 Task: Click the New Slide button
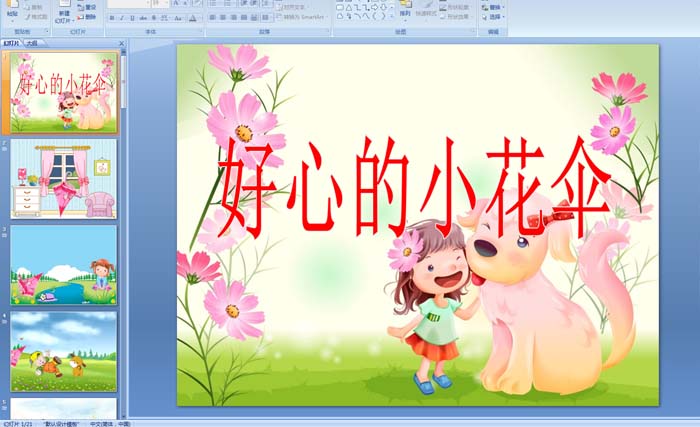pyautogui.click(x=64, y=13)
